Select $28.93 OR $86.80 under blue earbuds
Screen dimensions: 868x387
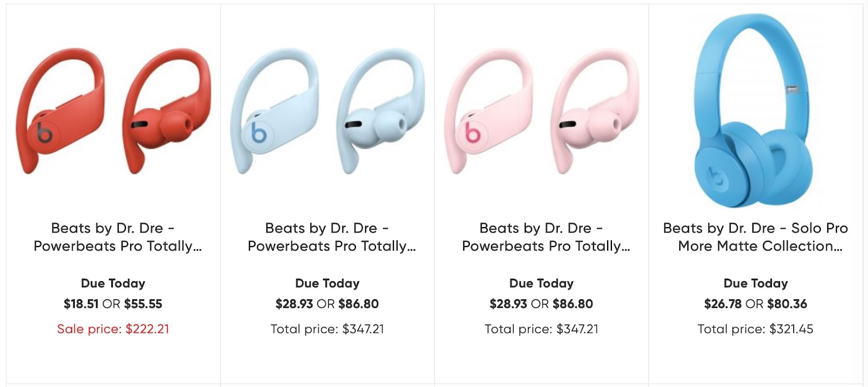coord(327,304)
